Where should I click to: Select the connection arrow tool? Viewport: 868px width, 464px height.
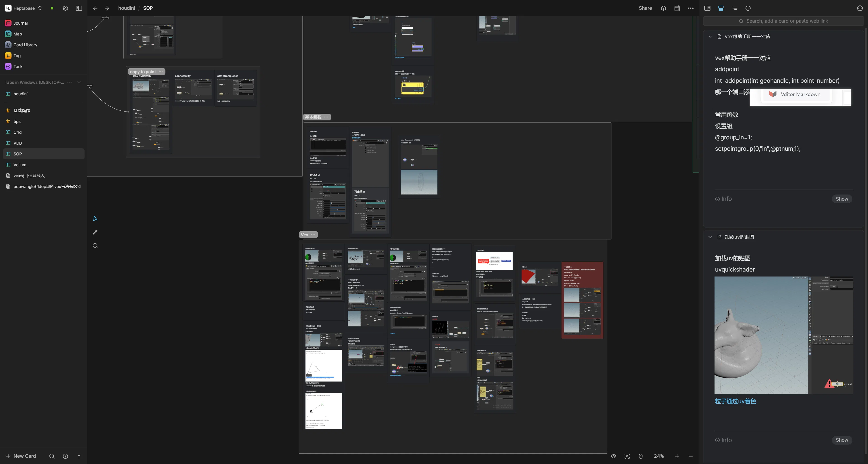pyautogui.click(x=95, y=232)
